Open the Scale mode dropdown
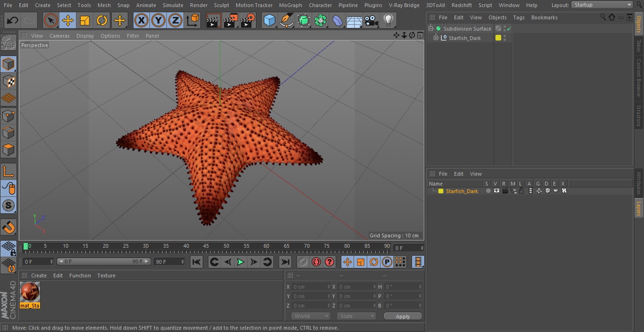The width and height of the screenshot is (644, 332). coord(356,316)
